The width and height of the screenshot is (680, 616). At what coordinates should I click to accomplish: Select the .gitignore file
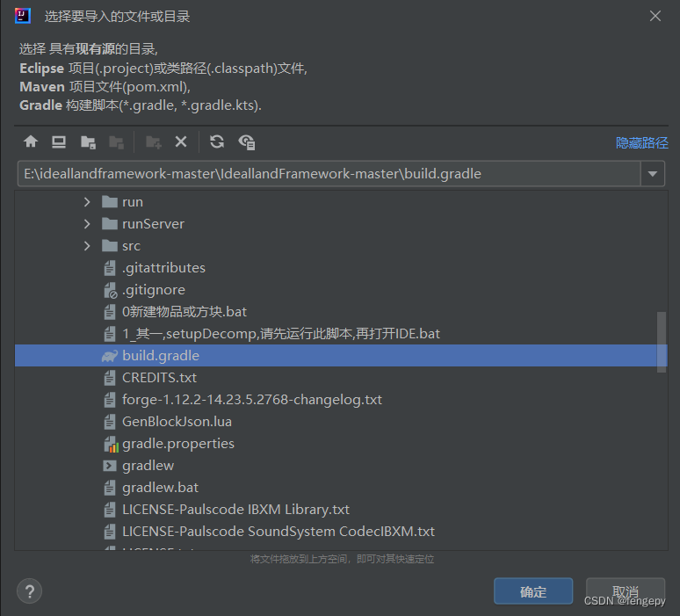[x=341, y=290]
